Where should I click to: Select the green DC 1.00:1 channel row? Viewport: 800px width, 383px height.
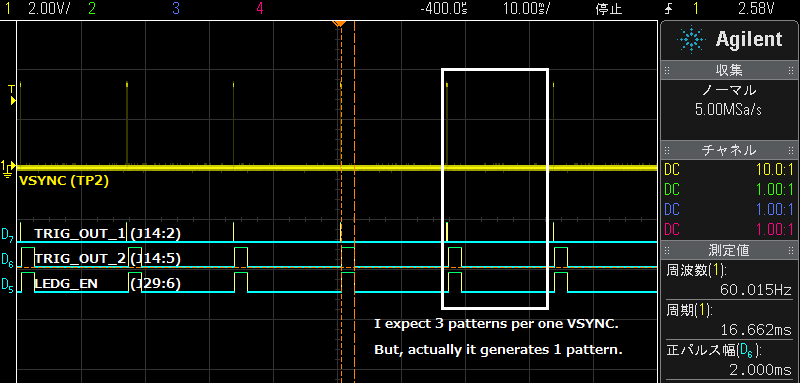click(730, 189)
